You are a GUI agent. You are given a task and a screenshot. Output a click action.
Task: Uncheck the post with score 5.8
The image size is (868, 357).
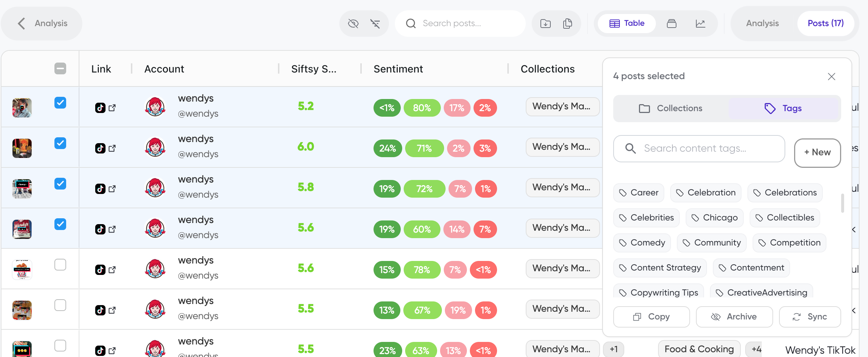tap(60, 184)
